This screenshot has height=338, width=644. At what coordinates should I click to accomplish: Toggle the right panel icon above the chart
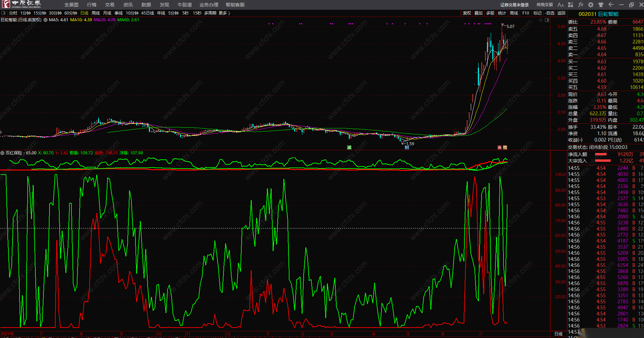pos(547,20)
